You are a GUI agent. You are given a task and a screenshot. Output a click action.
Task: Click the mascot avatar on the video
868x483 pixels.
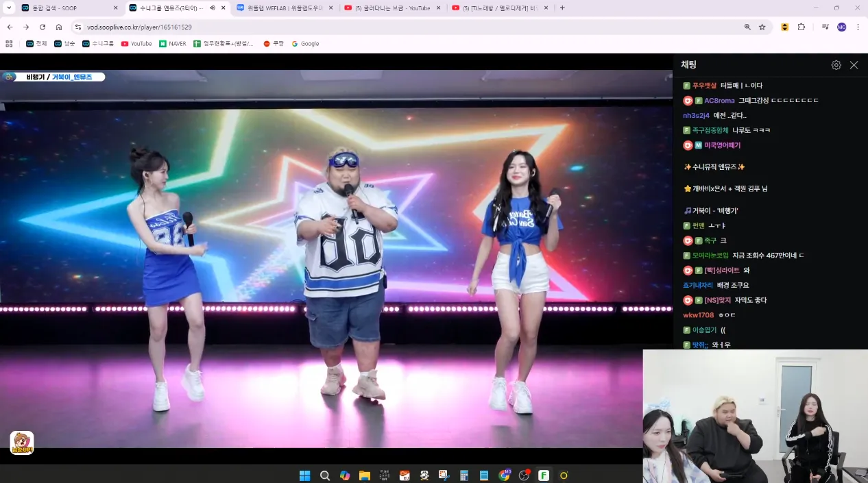[22, 443]
